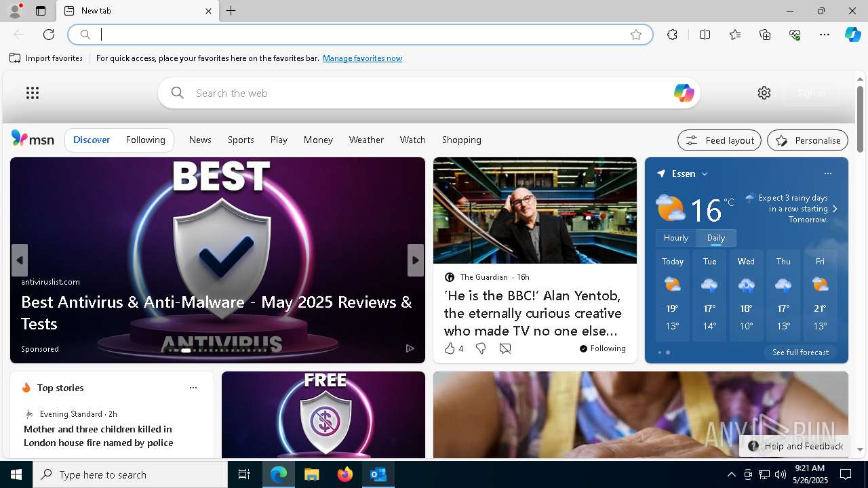Switch weather to the Hourly view

pyautogui.click(x=676, y=238)
